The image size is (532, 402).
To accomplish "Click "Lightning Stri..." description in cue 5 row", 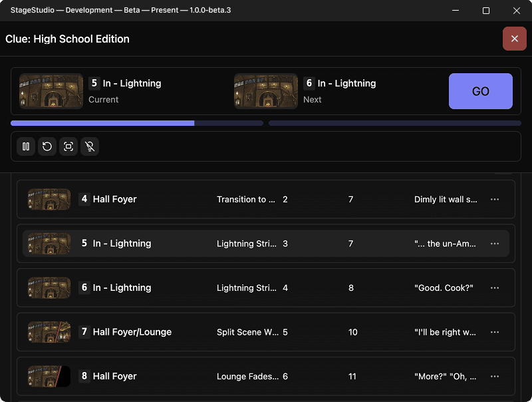I will [x=247, y=244].
